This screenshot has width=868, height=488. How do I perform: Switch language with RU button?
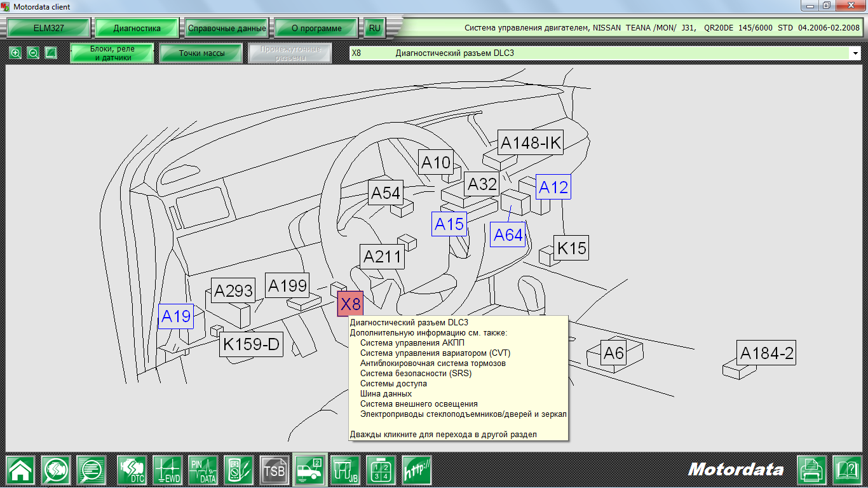pos(374,28)
